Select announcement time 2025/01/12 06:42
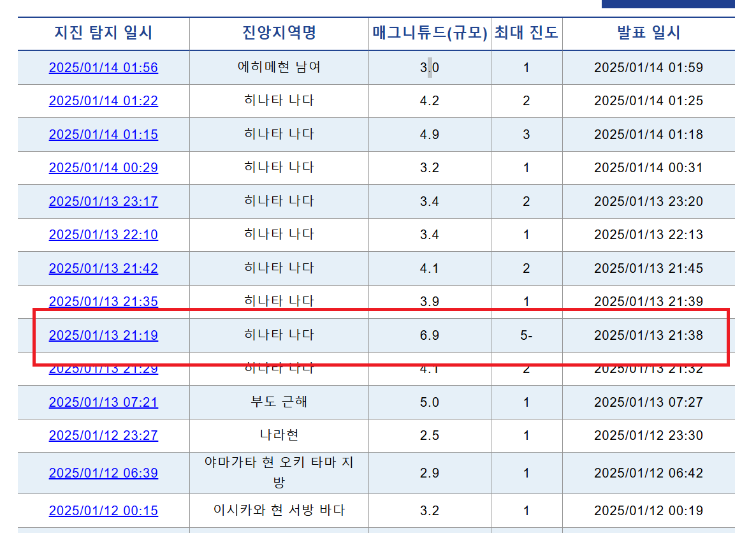The image size is (756, 533). click(x=648, y=473)
